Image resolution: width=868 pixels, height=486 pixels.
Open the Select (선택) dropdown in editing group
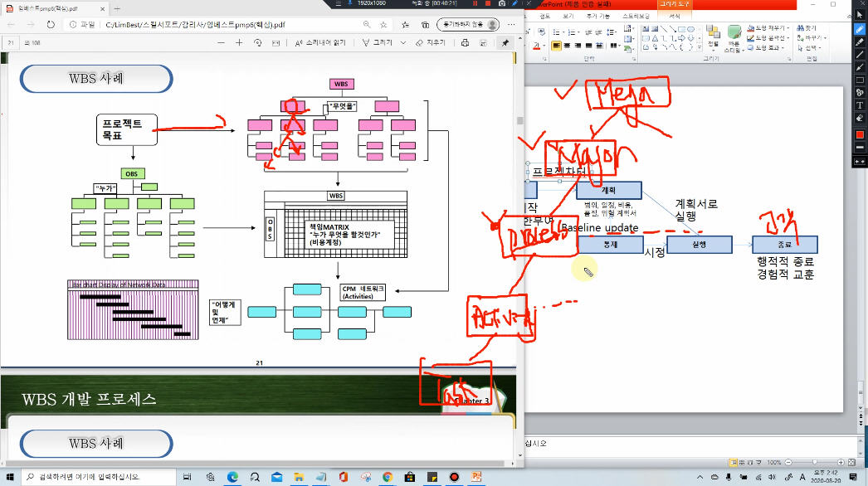tap(809, 47)
